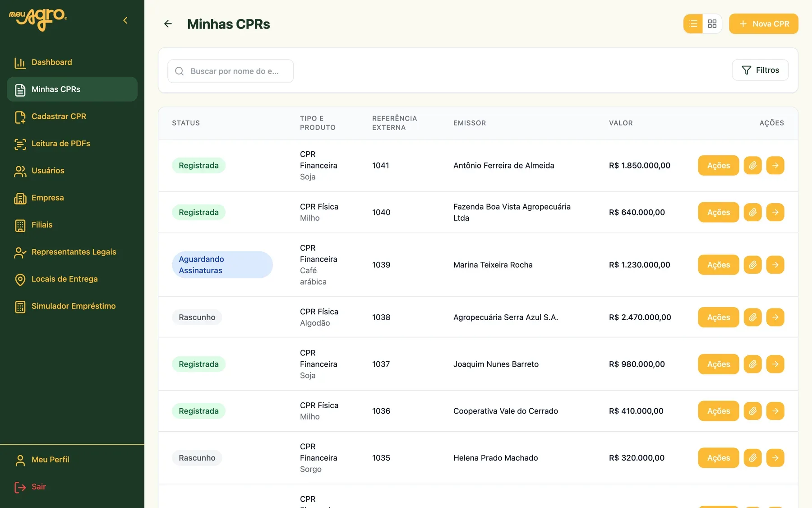Screen dimensions: 812x508
Task: Open details arrow for CPR 1040
Action: pos(775,212)
